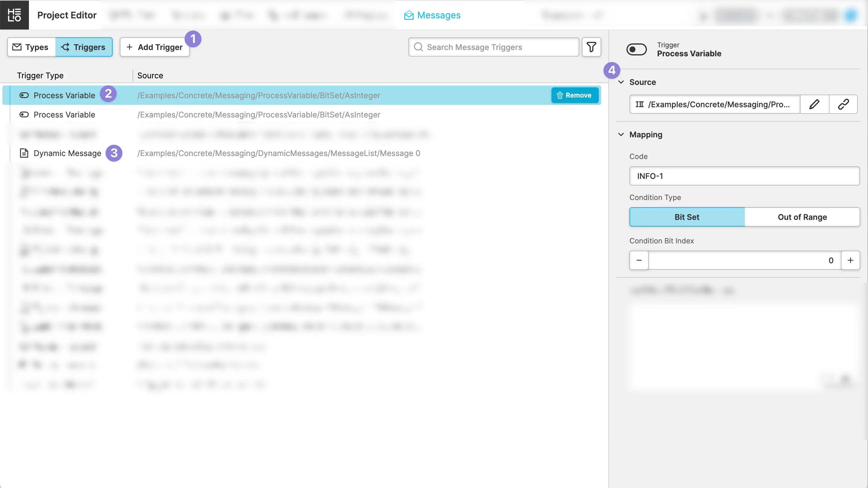Collapse the Mapping section
Viewport: 868px width, 488px height.
[621, 134]
